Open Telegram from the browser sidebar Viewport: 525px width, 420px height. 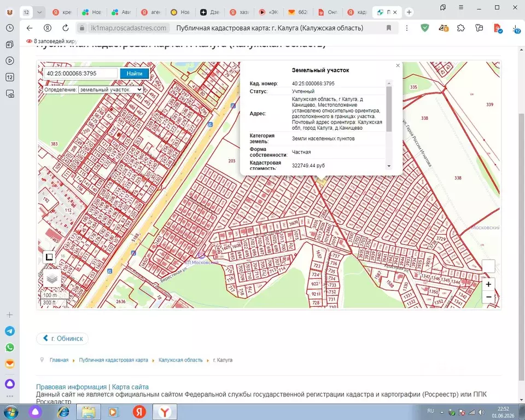coord(10,331)
